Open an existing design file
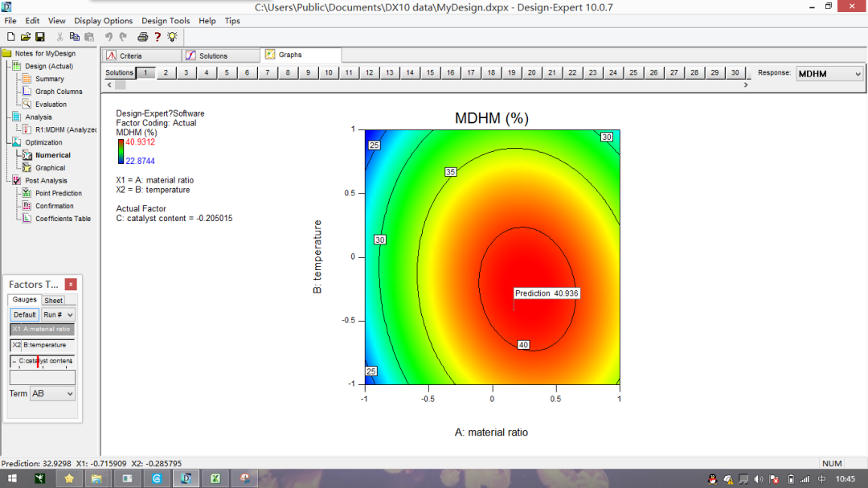 click(26, 37)
